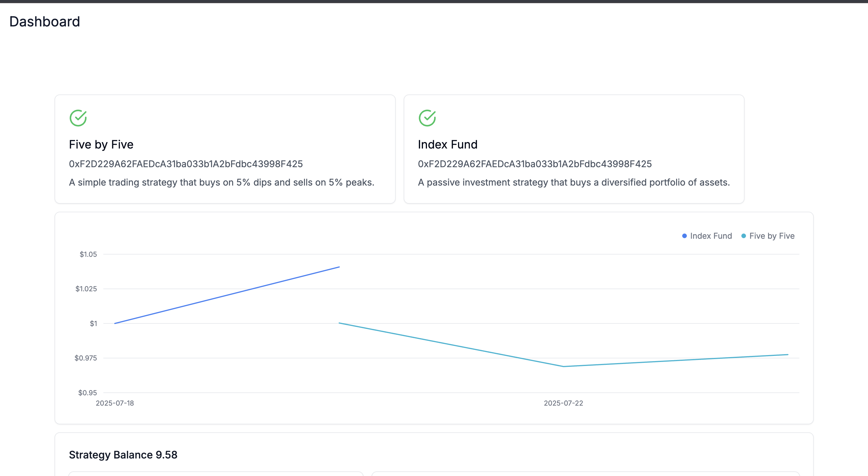Screen dimensions: 868x476
Task: Click the Five by Five strategy description text
Action: coord(221,182)
